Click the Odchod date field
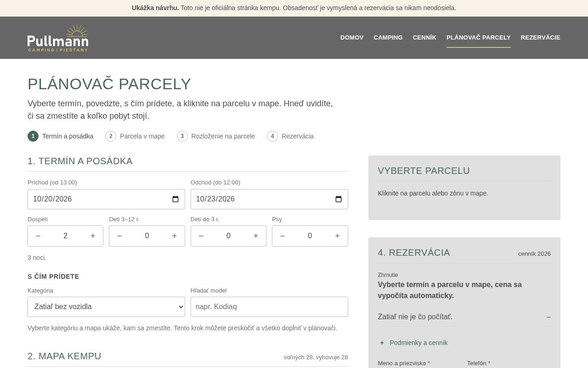The image size is (588, 368). (x=269, y=199)
